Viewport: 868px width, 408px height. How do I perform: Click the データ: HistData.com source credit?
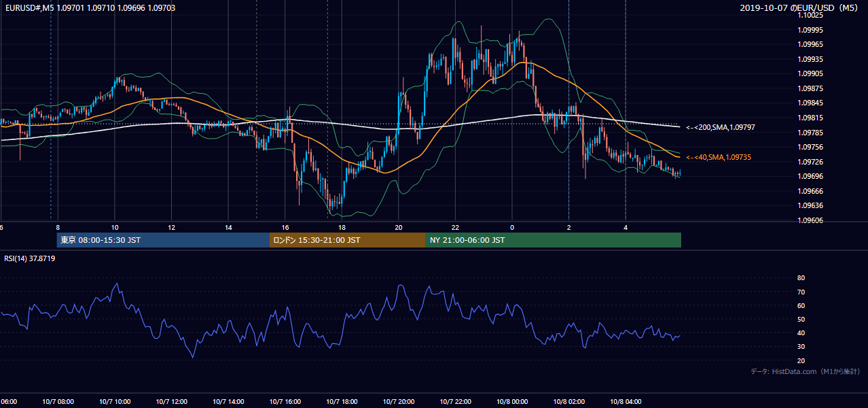tap(806, 371)
